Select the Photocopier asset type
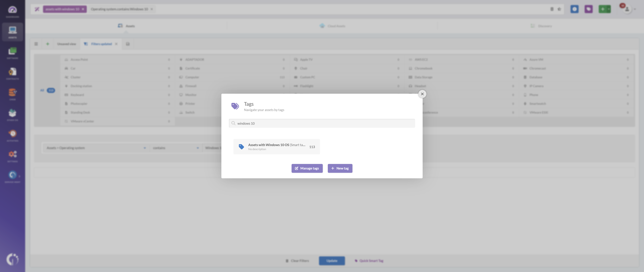The width and height of the screenshot is (644, 272). tap(117, 104)
